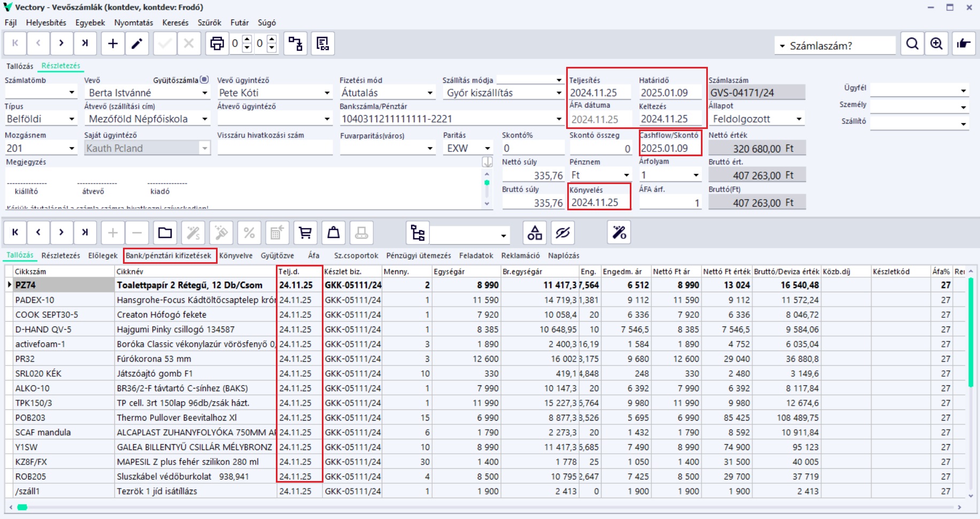Open the folder icon in items toolbar

(x=165, y=233)
